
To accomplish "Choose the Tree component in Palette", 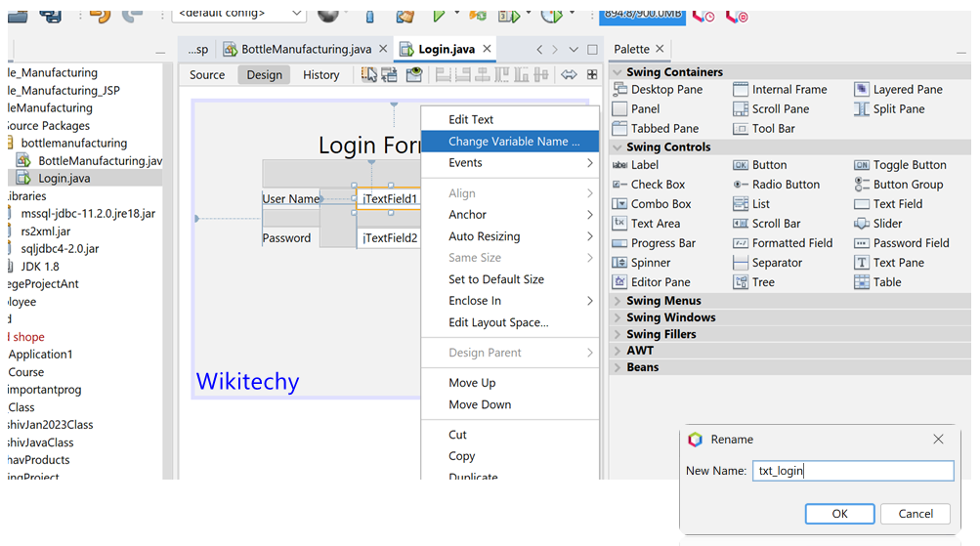I will coord(762,282).
